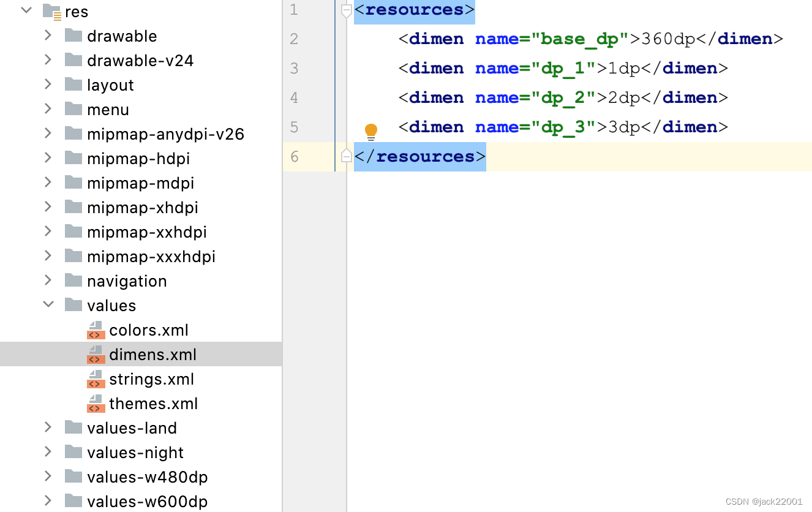Expand the navigation folder chevron
The image size is (812, 512).
(48, 280)
